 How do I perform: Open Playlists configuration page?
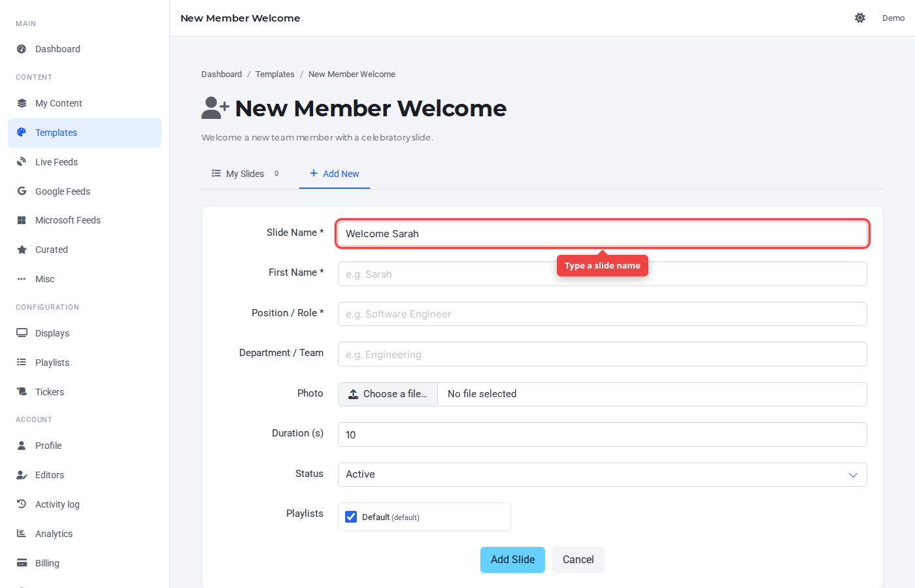[x=84, y=363]
